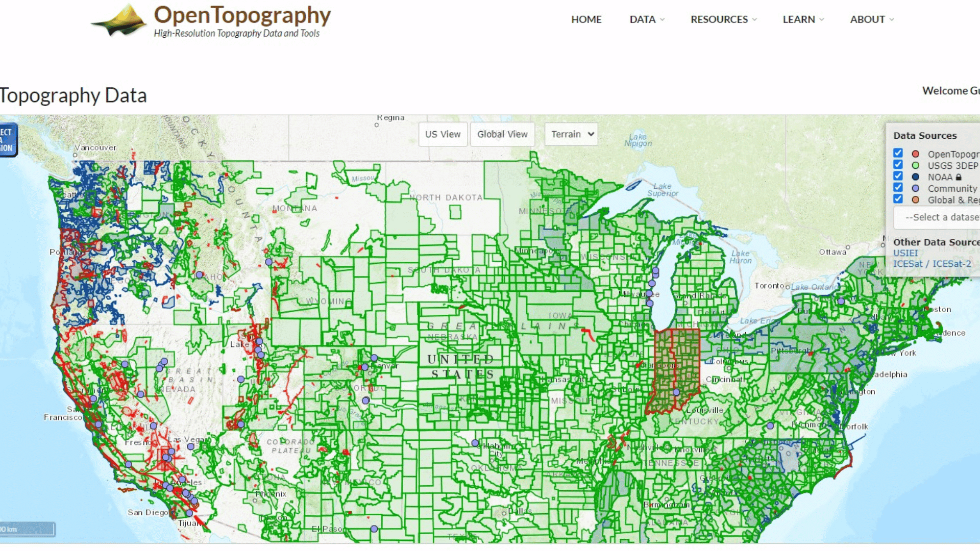Image resolution: width=980 pixels, height=551 pixels.
Task: Uncheck the NOAA data source checkbox
Action: (898, 176)
